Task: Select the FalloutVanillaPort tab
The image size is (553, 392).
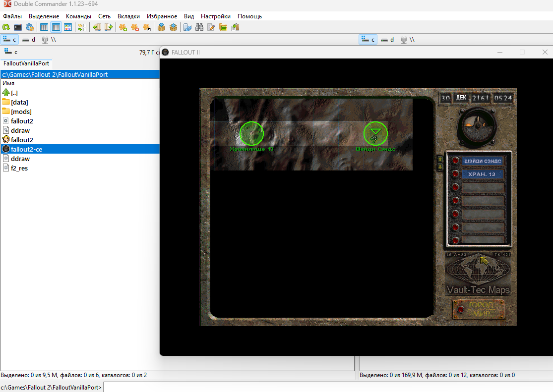Action: (26, 63)
